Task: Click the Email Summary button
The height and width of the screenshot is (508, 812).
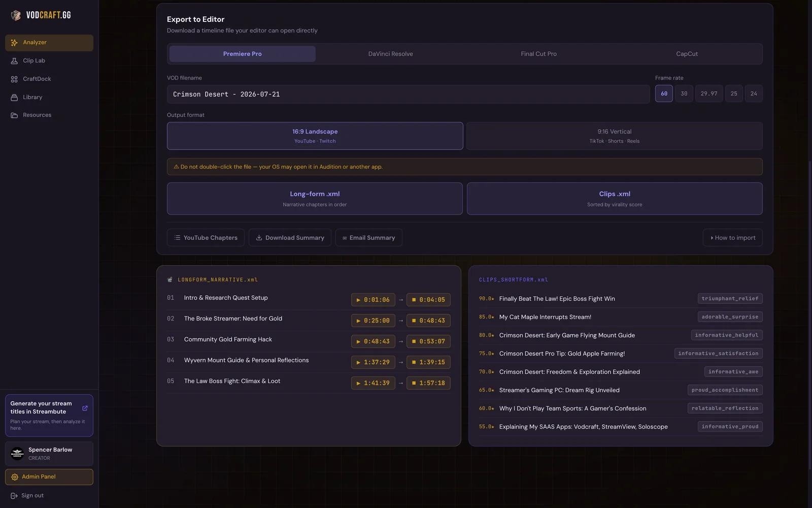Action: point(368,238)
